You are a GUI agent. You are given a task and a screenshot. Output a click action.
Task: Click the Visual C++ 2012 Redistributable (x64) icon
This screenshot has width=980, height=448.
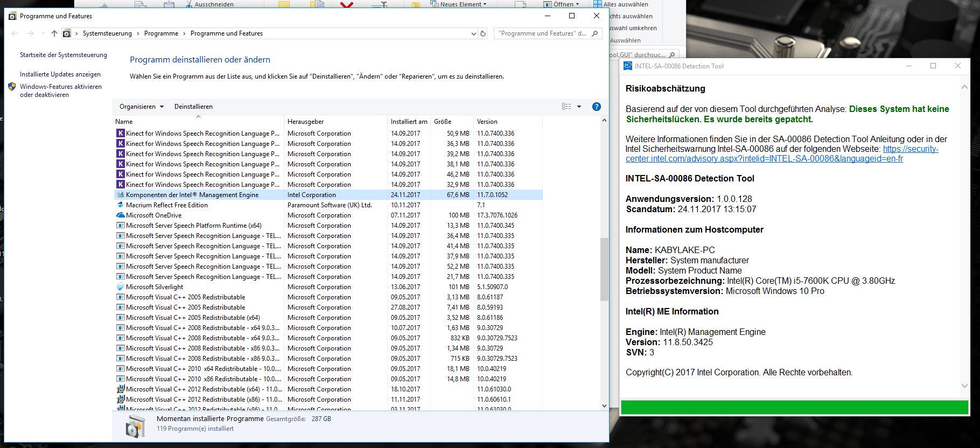coord(120,389)
